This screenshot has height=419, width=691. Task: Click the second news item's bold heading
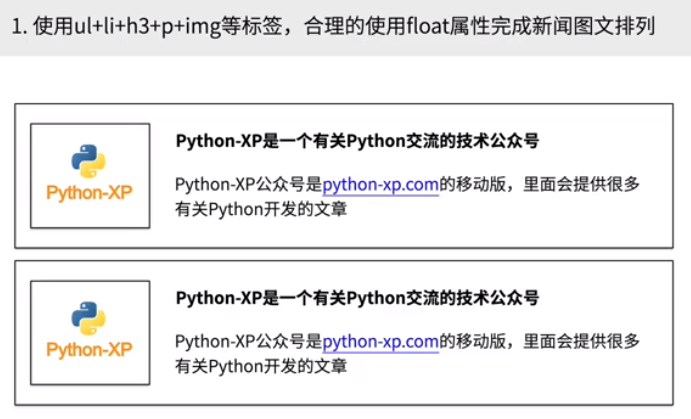coord(357,298)
